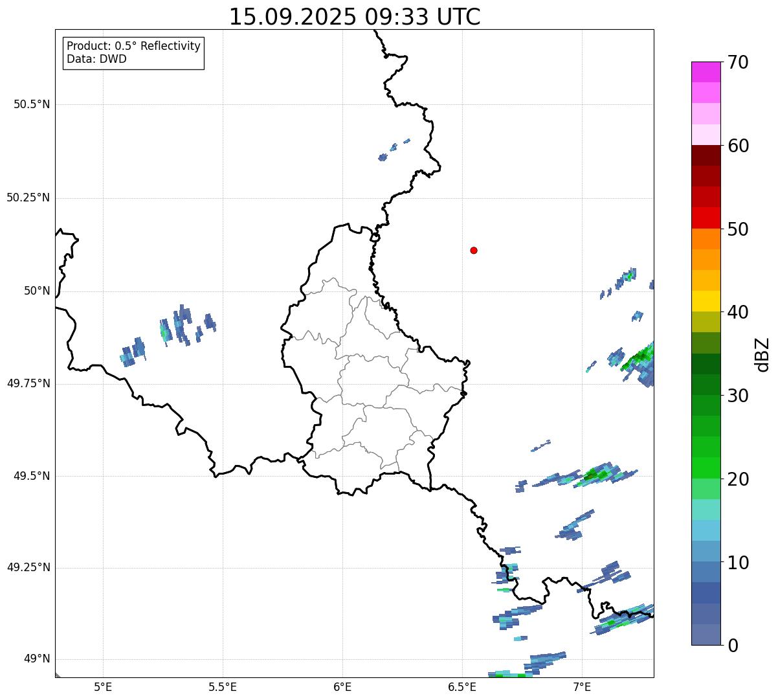778x700 pixels.
Task: Click the red station marker dot
Action: click(474, 250)
